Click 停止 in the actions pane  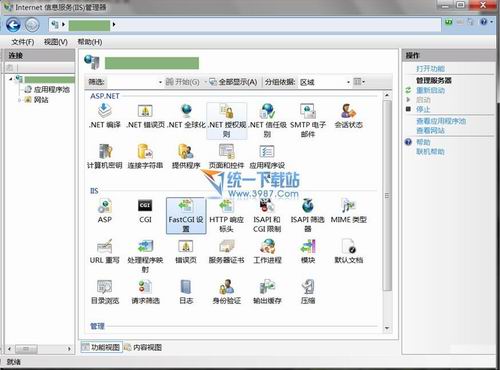click(423, 109)
